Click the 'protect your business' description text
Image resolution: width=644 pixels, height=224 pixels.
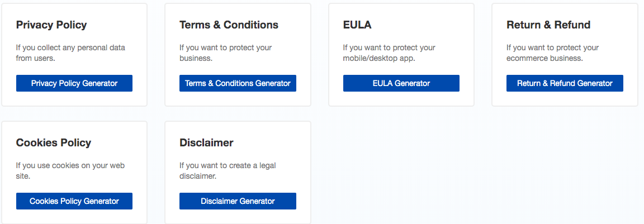click(x=225, y=53)
